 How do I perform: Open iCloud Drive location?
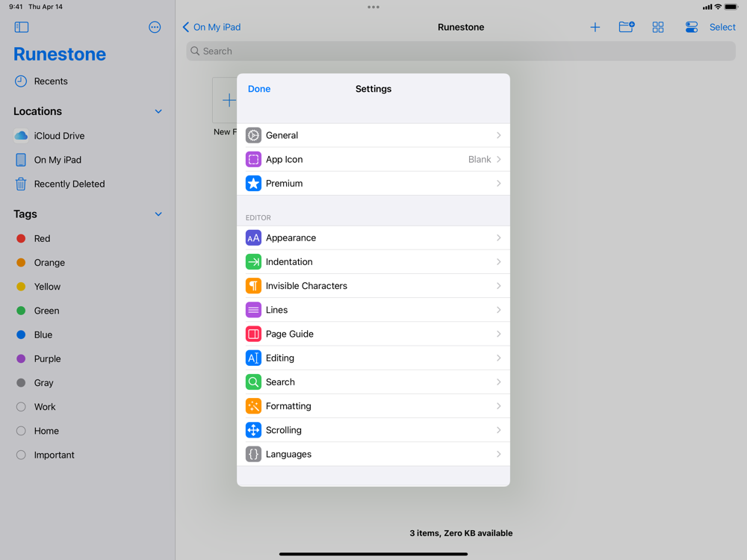point(88,136)
